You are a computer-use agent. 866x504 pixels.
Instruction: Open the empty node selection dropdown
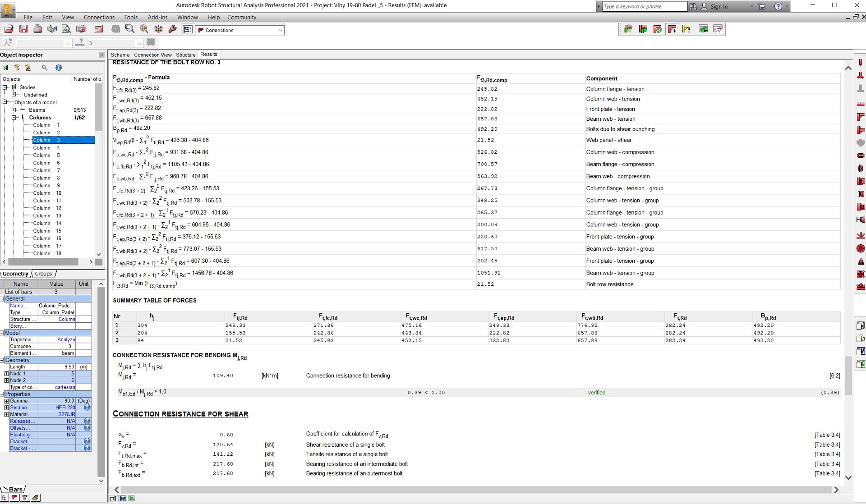click(68, 43)
